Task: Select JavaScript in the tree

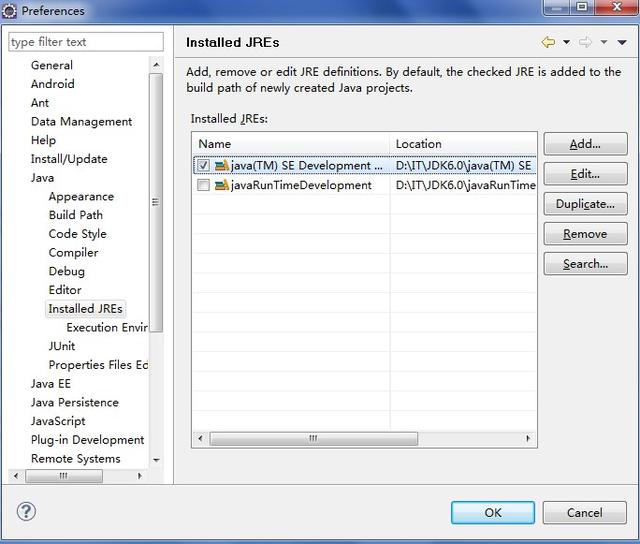Action: click(58, 421)
